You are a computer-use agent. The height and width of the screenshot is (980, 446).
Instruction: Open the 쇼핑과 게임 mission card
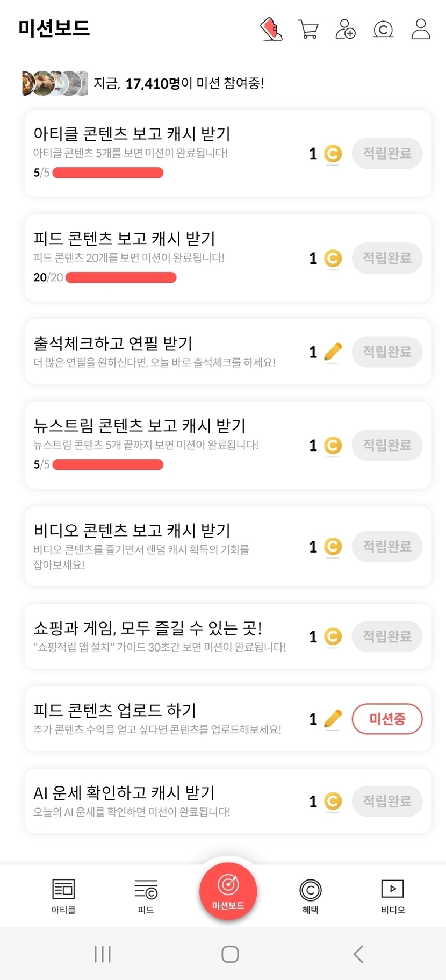point(161,636)
